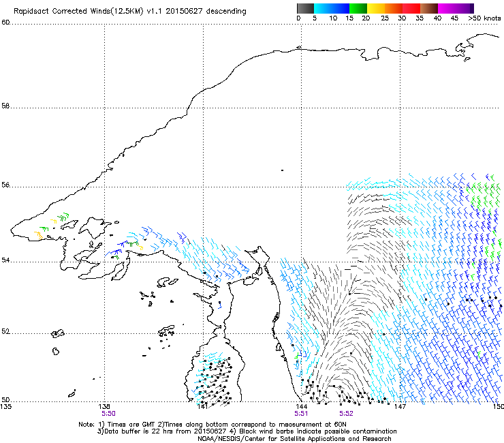Click the cyan-to-blue 5–15 knots legend segment

point(332,8)
